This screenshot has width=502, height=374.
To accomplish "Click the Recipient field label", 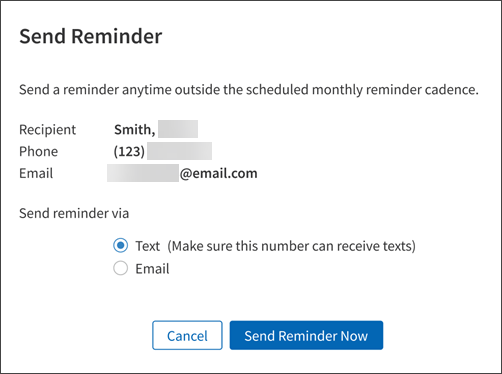I will (48, 130).
